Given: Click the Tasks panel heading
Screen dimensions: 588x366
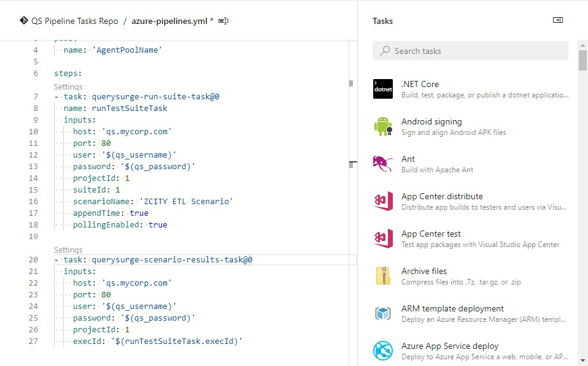Looking at the screenshot, I should click(x=382, y=21).
